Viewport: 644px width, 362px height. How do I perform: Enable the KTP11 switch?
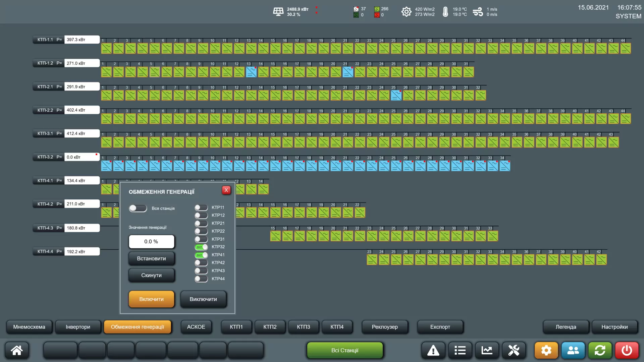pos(201,207)
